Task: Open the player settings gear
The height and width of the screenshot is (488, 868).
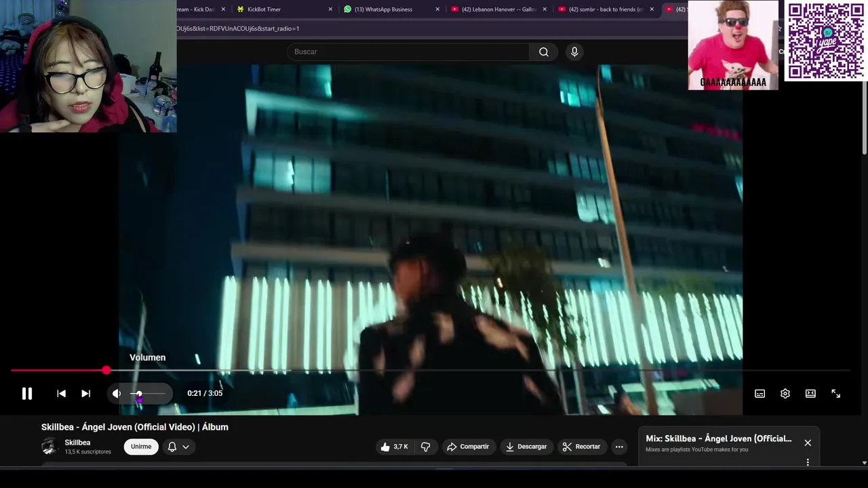Action: click(785, 394)
